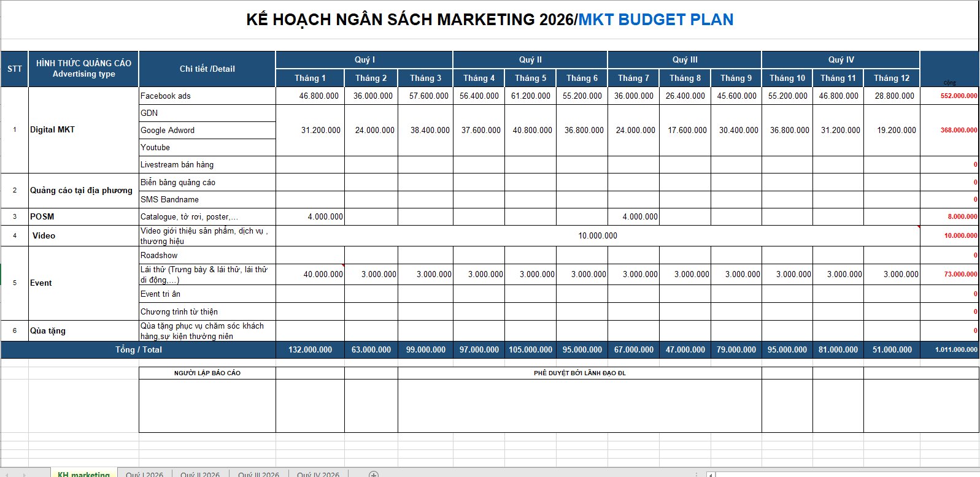980x477 pixels.
Task: Select the Tổng / Total row label
Action: coord(138,349)
